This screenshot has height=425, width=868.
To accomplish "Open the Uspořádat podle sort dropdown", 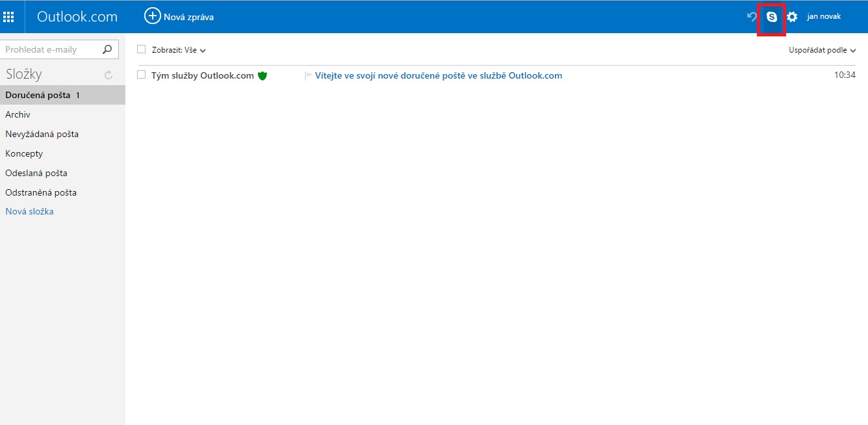I will 822,50.
